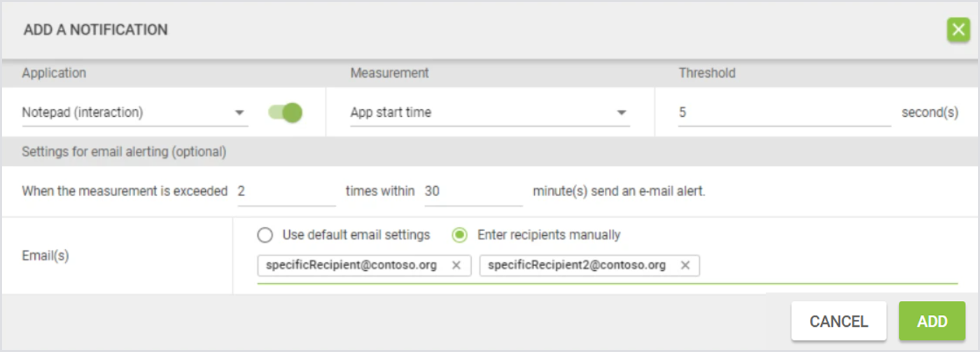Click the Settings for email alerting header
The width and height of the screenshot is (980, 352).
coord(124,151)
